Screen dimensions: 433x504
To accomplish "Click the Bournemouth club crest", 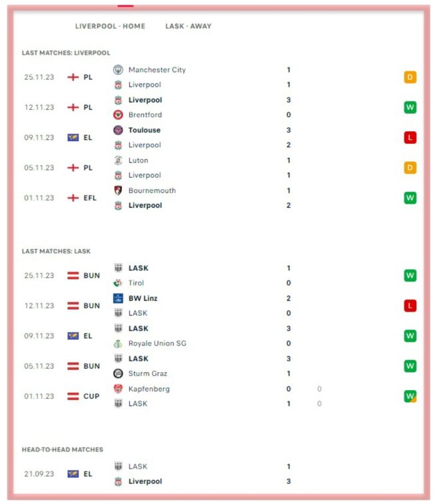I will point(118,190).
